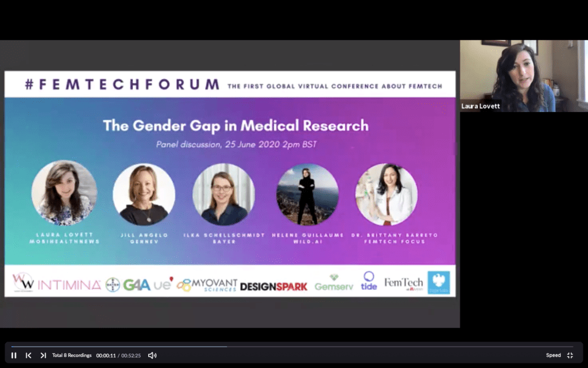Click the Dr. Brittany Barreto Femtech Focus caption

click(x=394, y=238)
